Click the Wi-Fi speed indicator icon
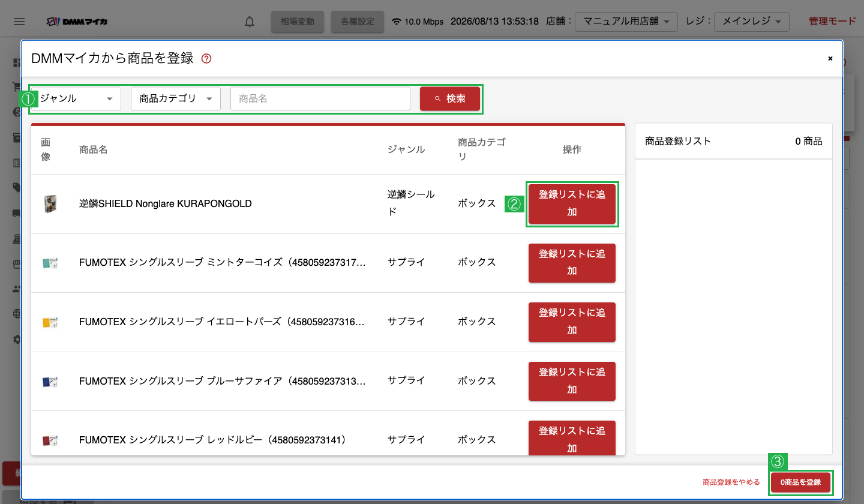This screenshot has width=864, height=504. [396, 22]
